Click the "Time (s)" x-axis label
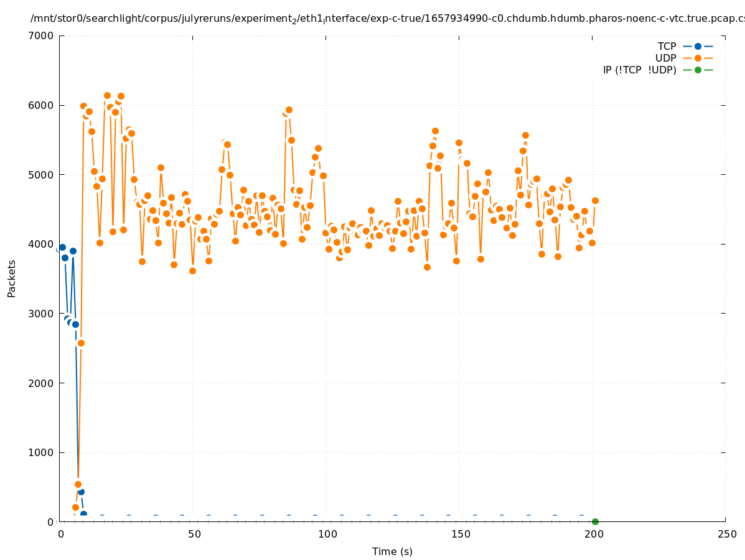The image size is (745, 560). pos(392,551)
